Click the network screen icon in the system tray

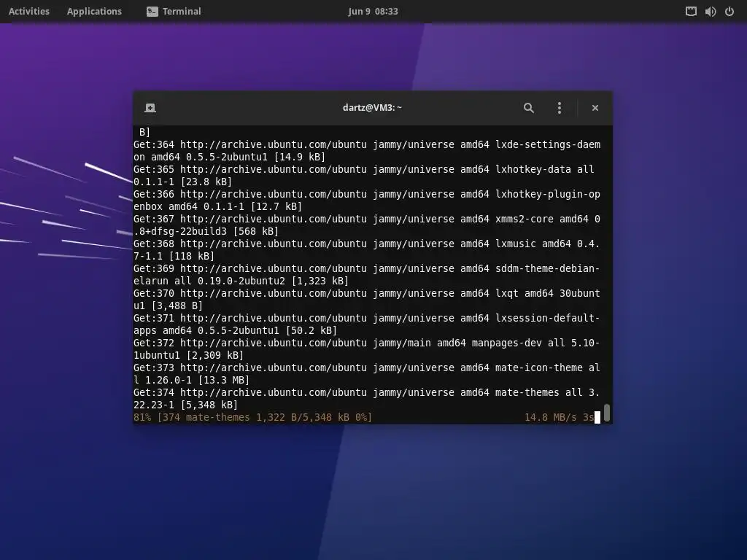[691, 12]
